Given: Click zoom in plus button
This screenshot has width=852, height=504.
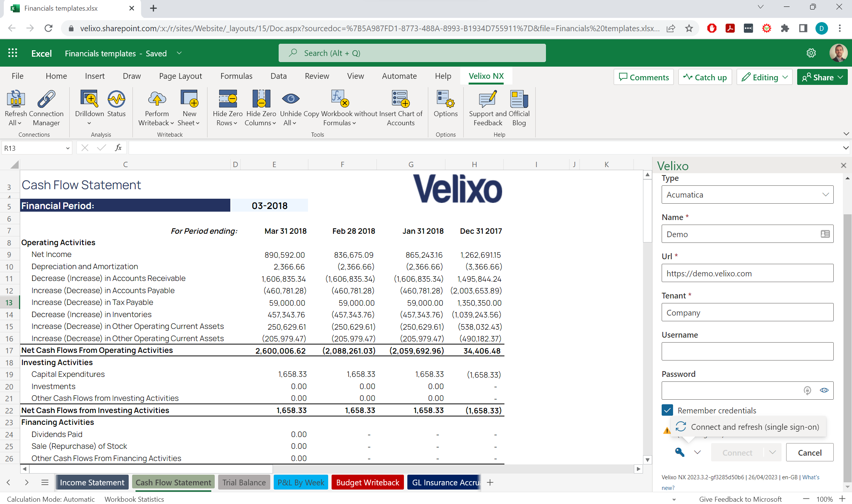Looking at the screenshot, I should click(x=842, y=499).
